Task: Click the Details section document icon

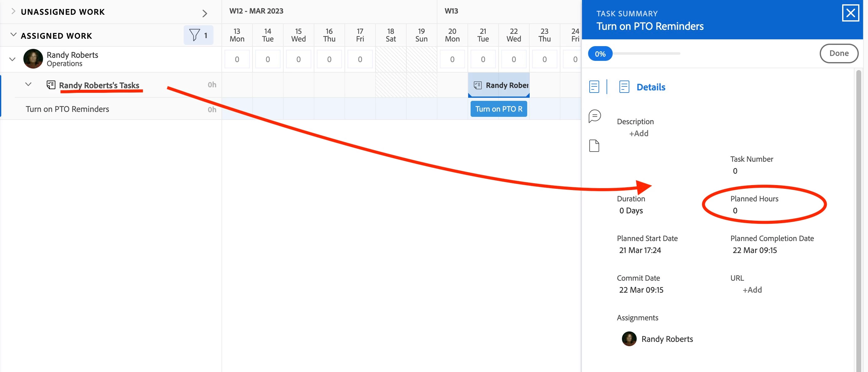Action: [x=624, y=87]
